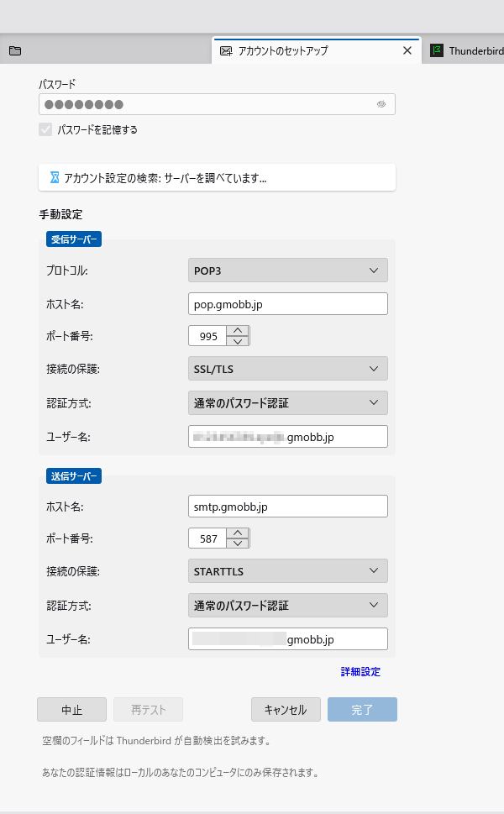
Task: Decrease incoming port number 995
Action: point(239,341)
